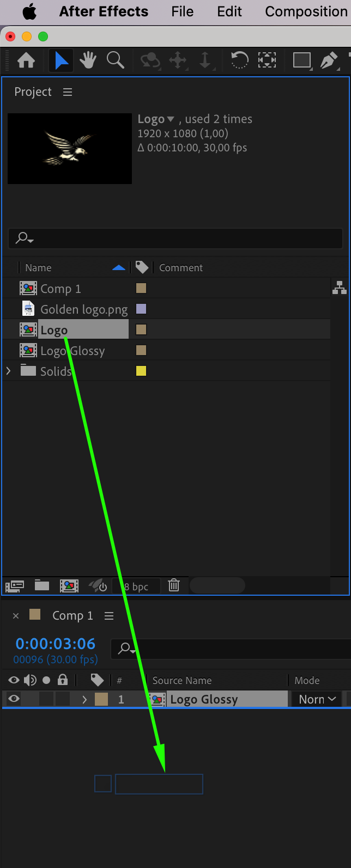Screen dimensions: 351x868
Task: Click the Delete trash icon
Action: [174, 585]
